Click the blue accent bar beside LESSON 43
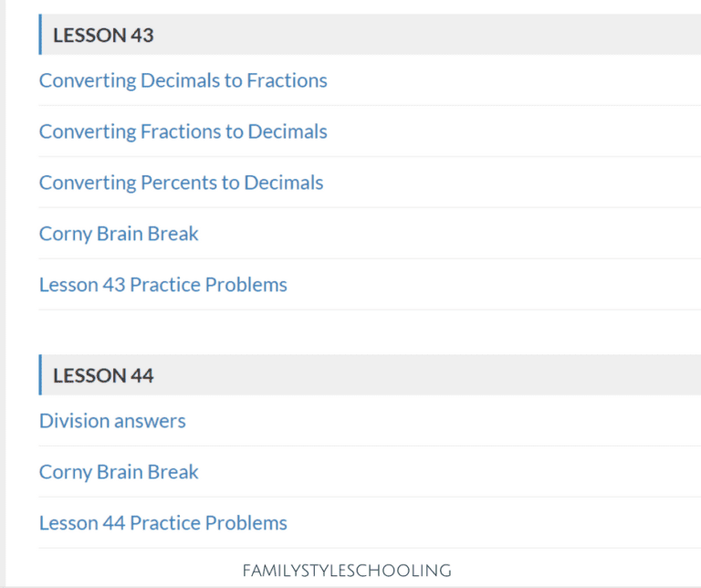This screenshot has width=701, height=588. (x=40, y=35)
